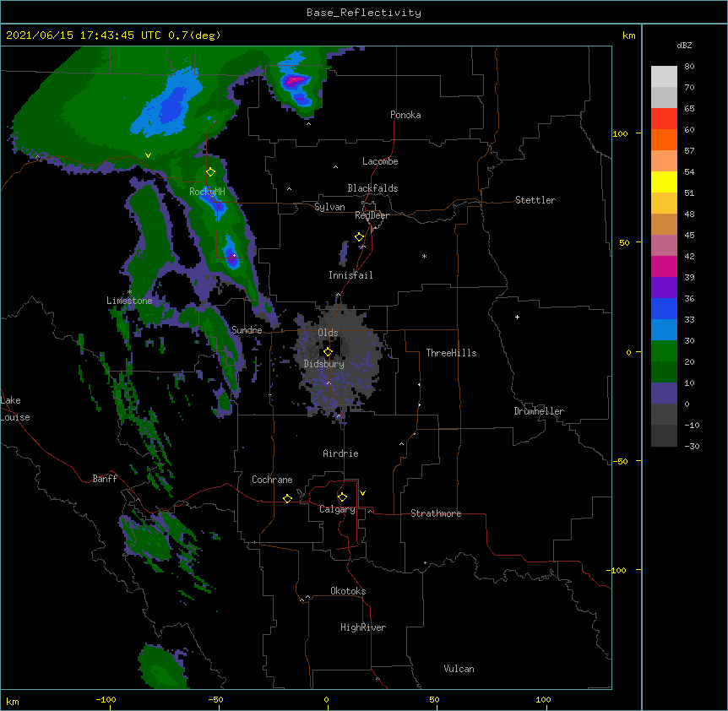Click the Vulcan label

coord(459,669)
